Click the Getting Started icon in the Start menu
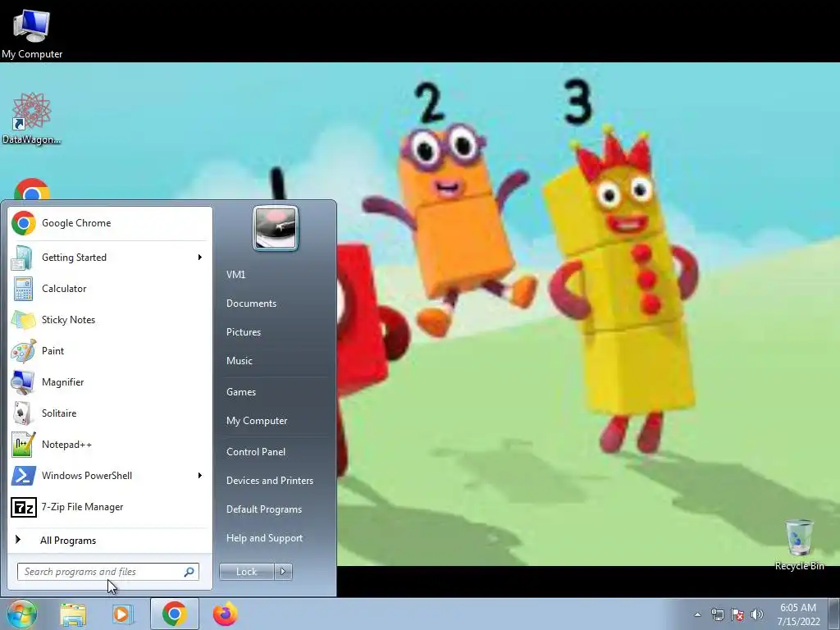 (x=23, y=258)
